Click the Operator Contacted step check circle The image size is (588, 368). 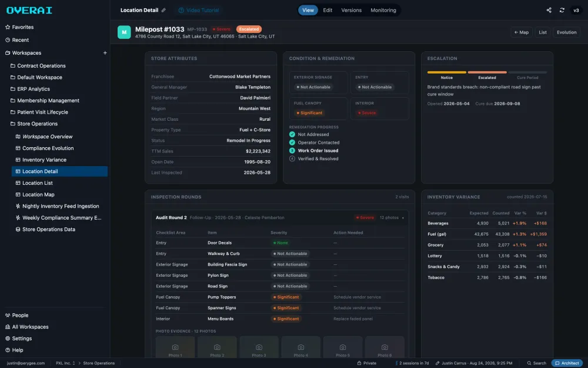(292, 142)
